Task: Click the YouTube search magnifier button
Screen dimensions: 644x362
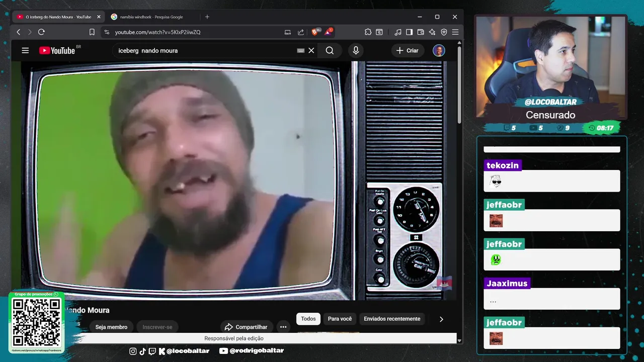Action: 330,50
